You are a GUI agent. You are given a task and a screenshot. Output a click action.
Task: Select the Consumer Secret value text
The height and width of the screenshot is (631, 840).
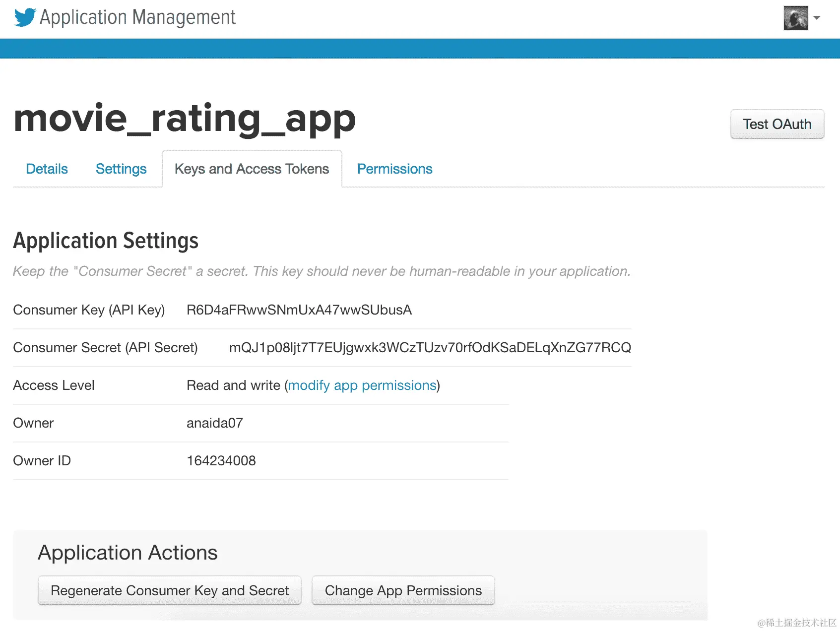(x=430, y=348)
